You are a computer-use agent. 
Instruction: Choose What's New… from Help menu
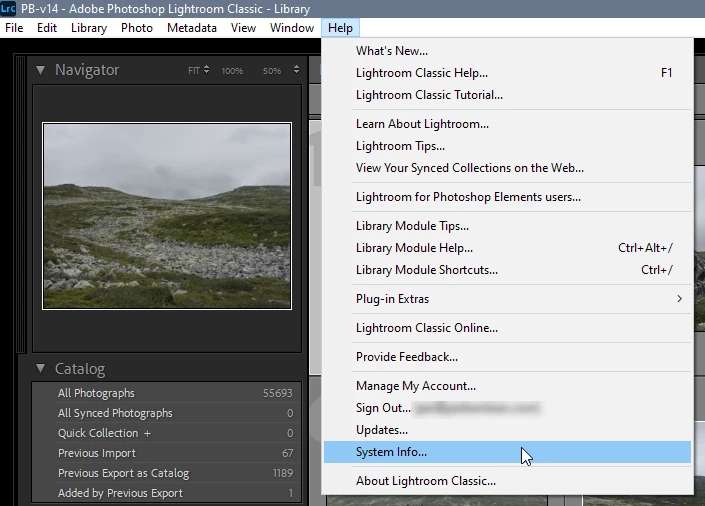[507, 51]
